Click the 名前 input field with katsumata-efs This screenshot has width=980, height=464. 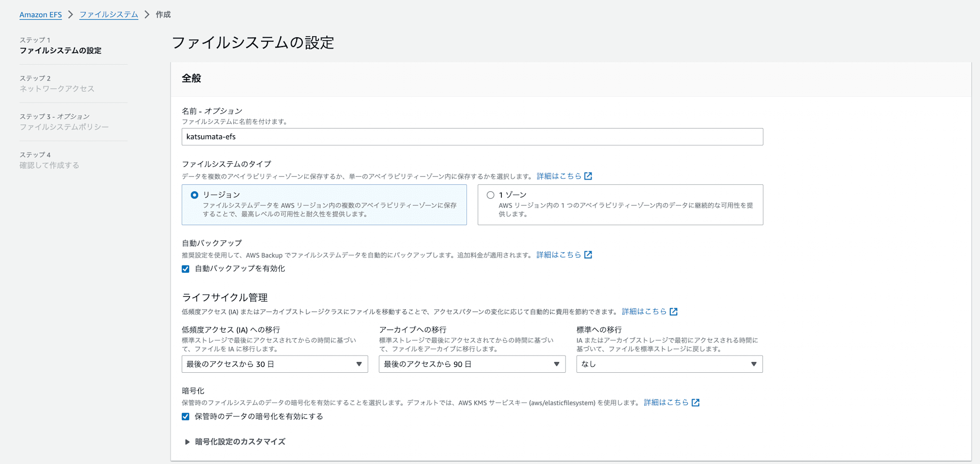[472, 137]
